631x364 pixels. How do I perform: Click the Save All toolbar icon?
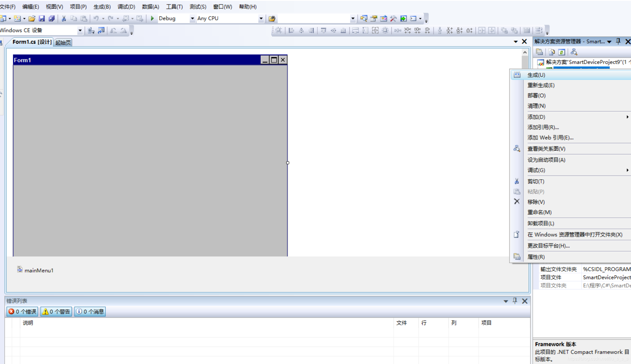(52, 19)
